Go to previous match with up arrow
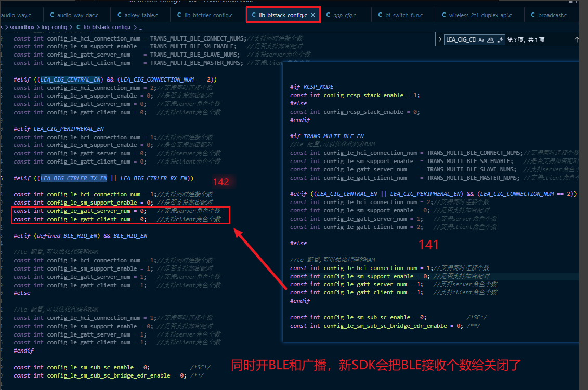The width and height of the screenshot is (588, 390). point(577,39)
